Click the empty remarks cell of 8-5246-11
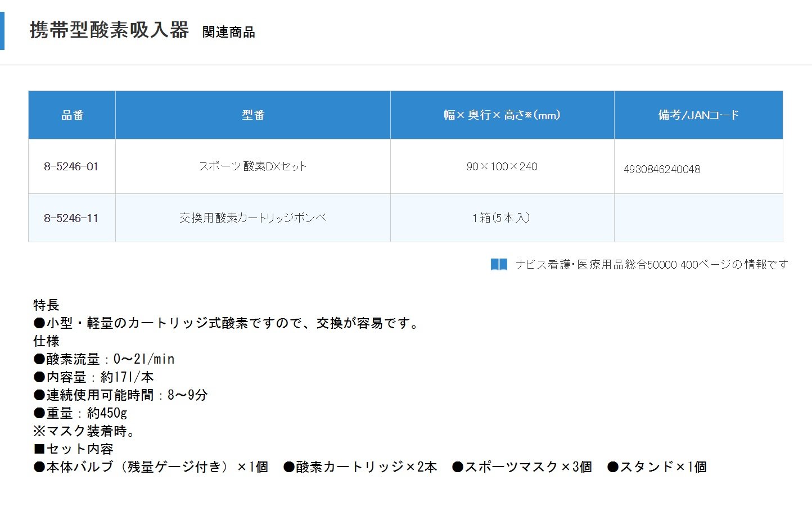 tap(698, 218)
